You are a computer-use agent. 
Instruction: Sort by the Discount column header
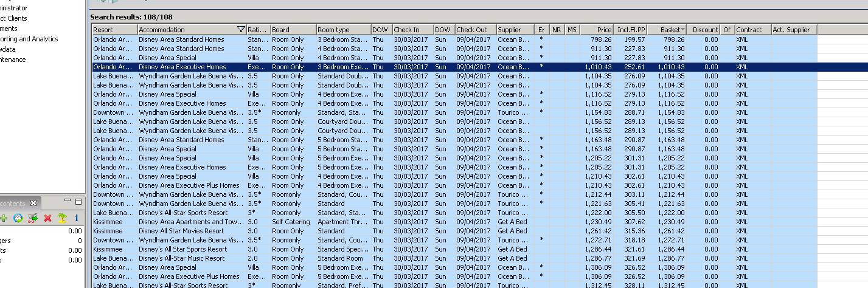[704, 30]
